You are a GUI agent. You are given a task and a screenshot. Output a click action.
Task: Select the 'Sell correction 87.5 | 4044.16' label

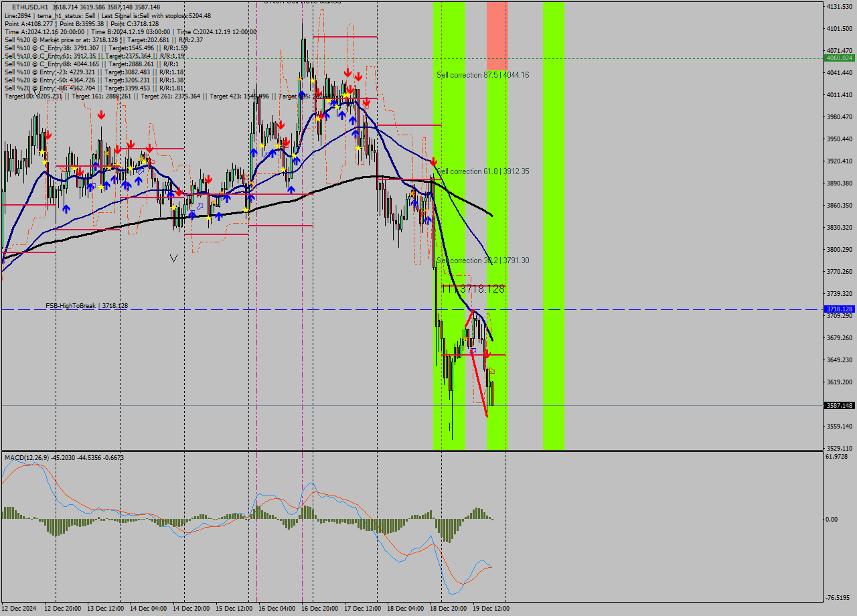[x=483, y=75]
